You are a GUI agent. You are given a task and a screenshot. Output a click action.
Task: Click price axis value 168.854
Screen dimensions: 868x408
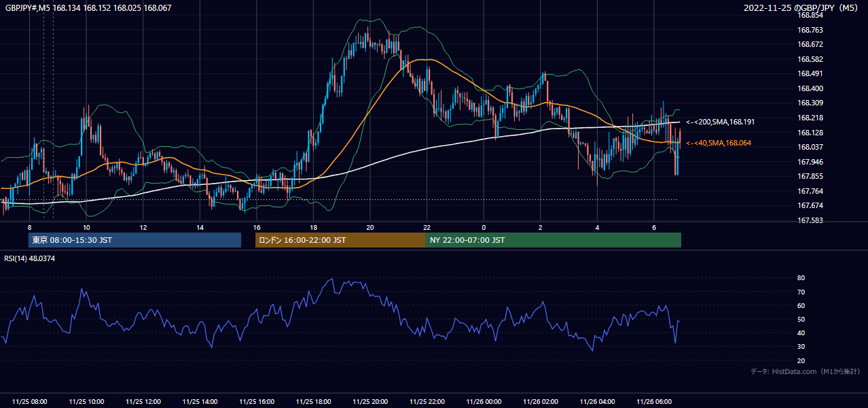810,15
